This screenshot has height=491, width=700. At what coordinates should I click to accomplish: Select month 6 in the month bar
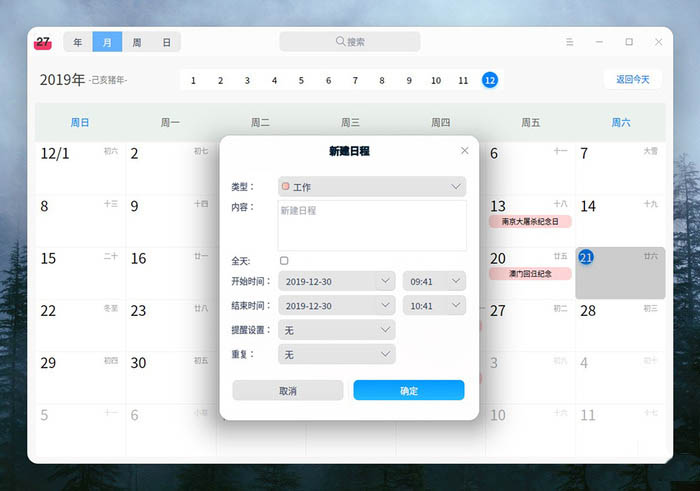328,80
